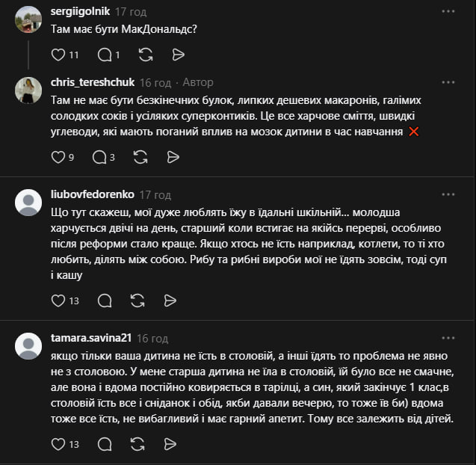Image resolution: width=476 pixels, height=465 pixels.
Task: Open more options for chris_tereshchuk's reply
Action: [x=448, y=82]
